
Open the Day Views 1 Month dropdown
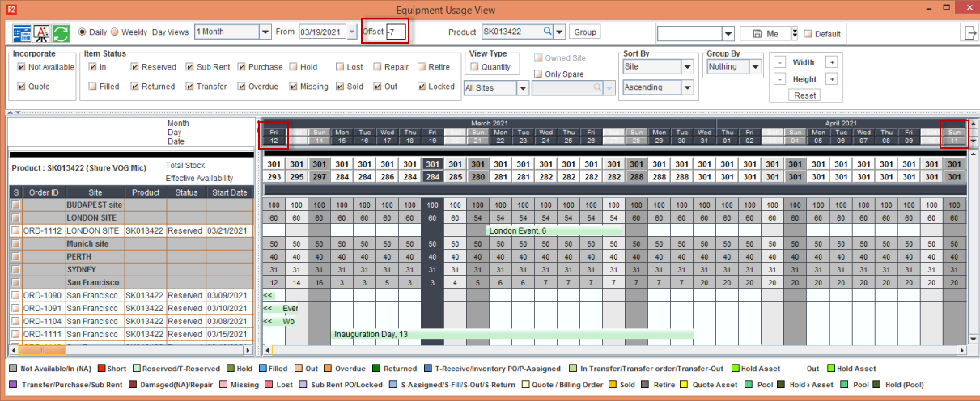[x=265, y=32]
